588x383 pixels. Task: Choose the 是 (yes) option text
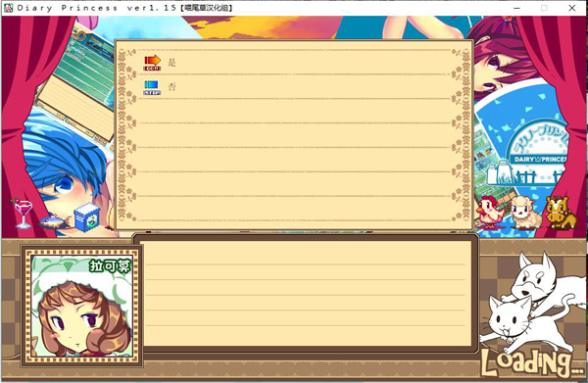point(171,63)
